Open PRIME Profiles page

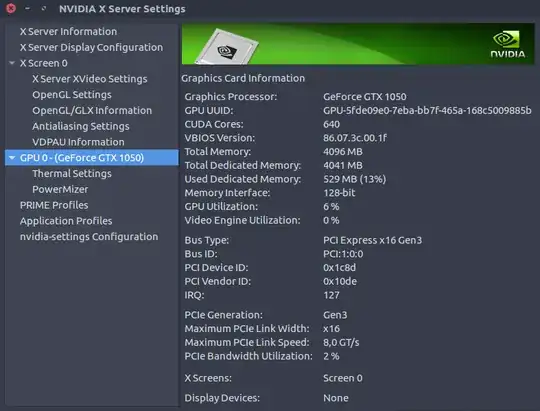click(54, 205)
